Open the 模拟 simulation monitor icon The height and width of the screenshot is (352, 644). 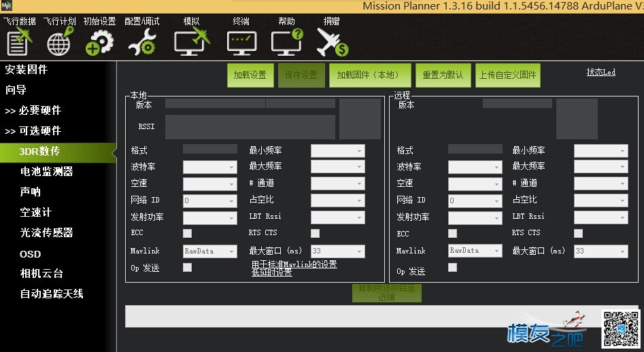192,41
